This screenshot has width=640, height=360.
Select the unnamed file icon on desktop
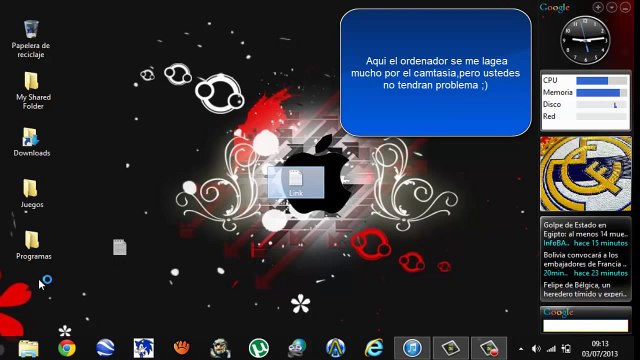[120, 247]
